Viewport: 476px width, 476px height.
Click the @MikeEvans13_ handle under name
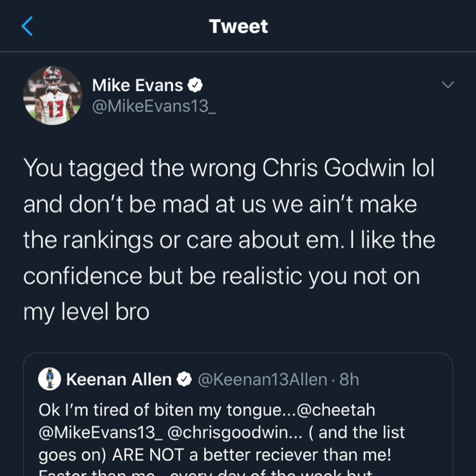click(x=154, y=106)
